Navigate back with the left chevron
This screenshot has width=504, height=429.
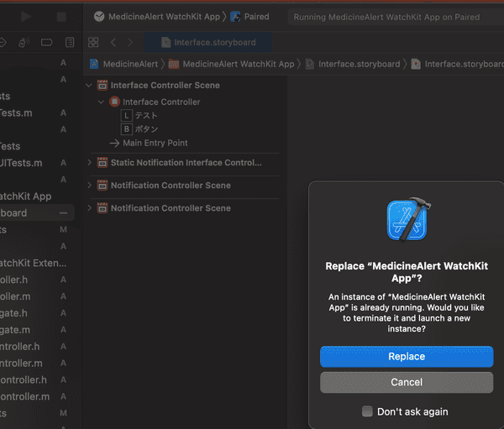click(x=113, y=42)
